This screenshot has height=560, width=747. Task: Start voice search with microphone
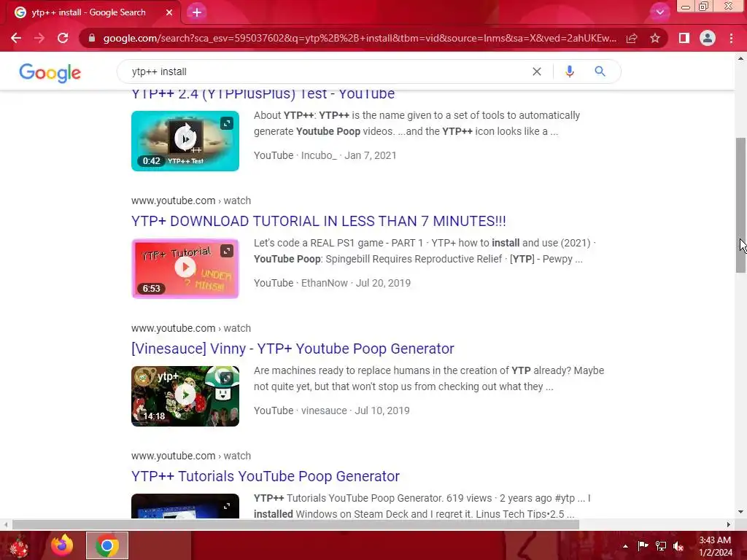(x=569, y=71)
